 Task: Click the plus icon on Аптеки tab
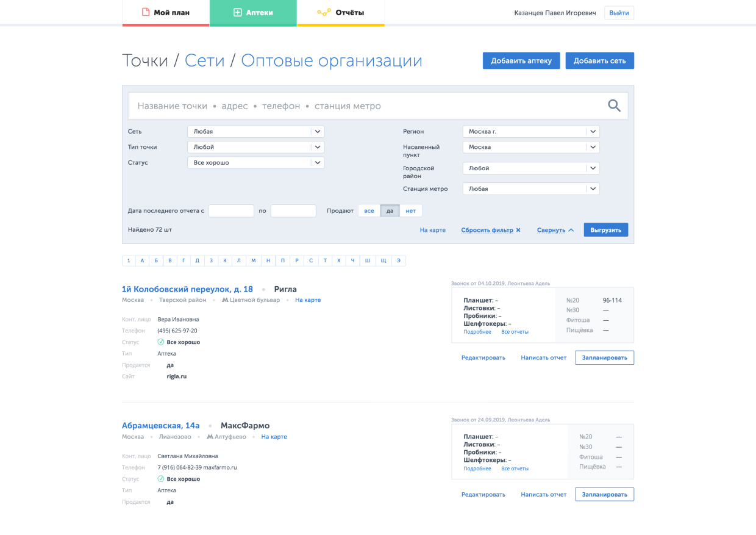(238, 12)
